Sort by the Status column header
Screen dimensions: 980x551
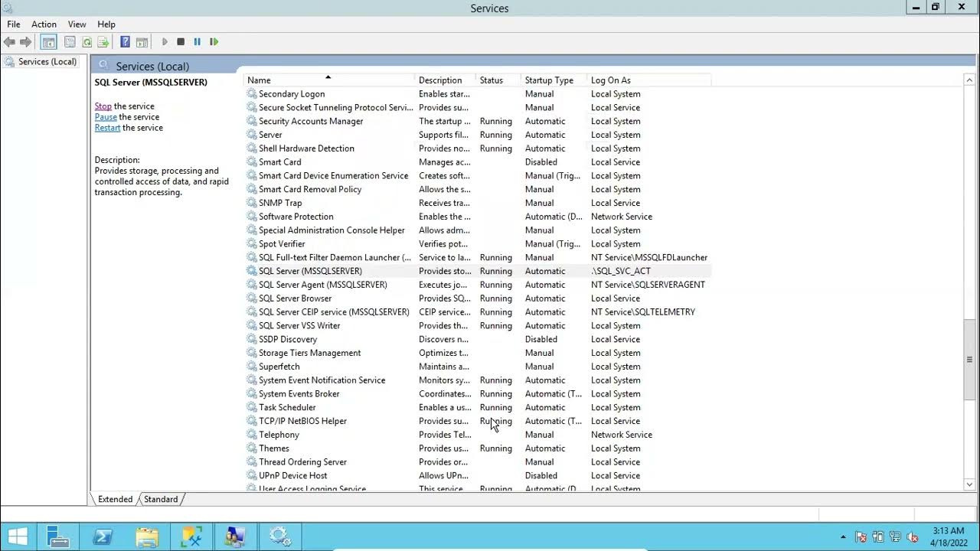point(498,80)
